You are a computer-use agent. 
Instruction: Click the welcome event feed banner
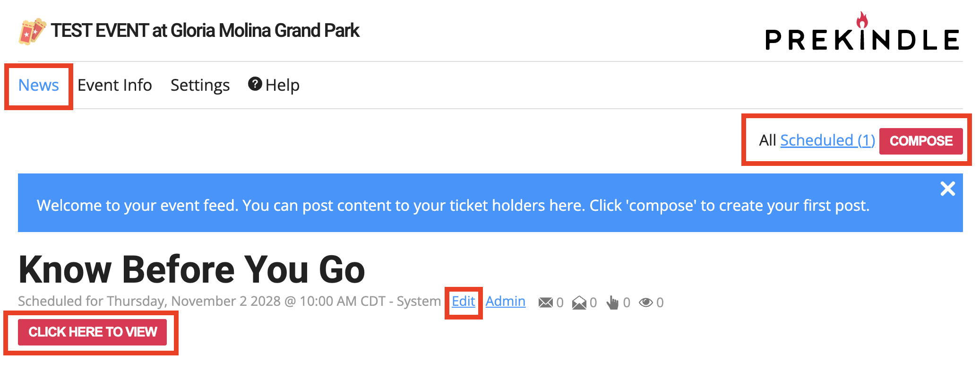tap(490, 203)
